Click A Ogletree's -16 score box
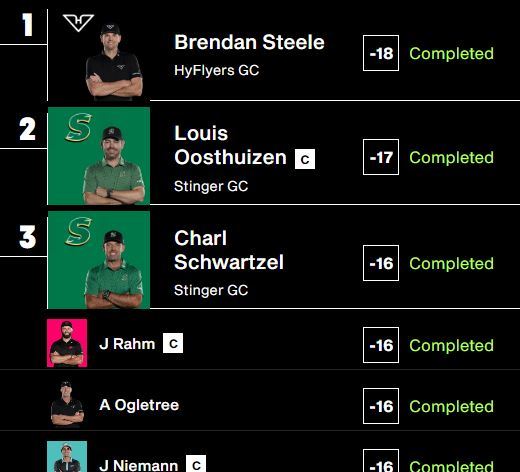 coord(381,406)
